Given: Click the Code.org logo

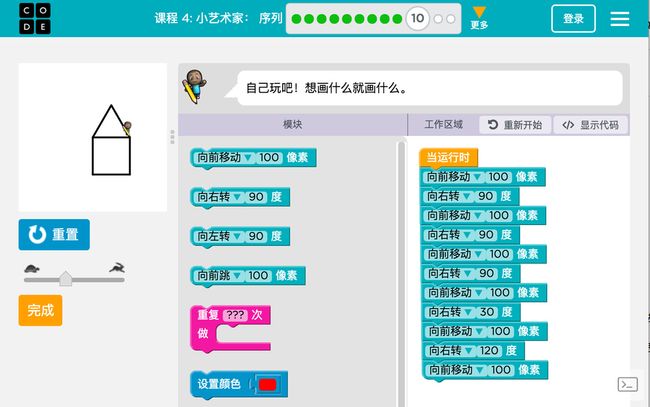Looking at the screenshot, I should pos(35,19).
